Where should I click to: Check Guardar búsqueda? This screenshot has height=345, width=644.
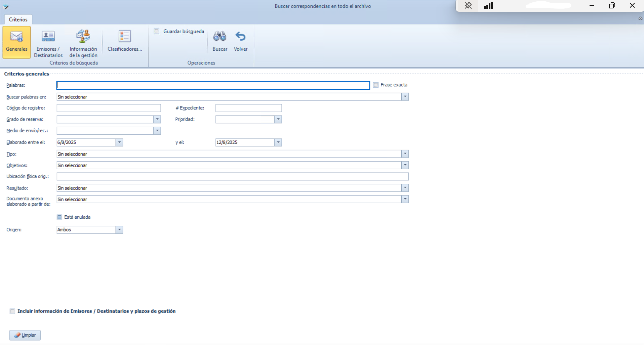click(157, 31)
